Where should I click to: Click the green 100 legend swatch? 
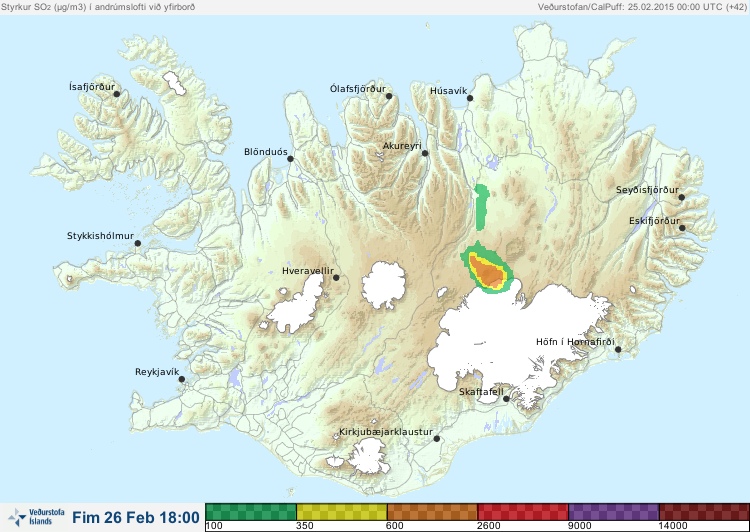[x=251, y=511]
